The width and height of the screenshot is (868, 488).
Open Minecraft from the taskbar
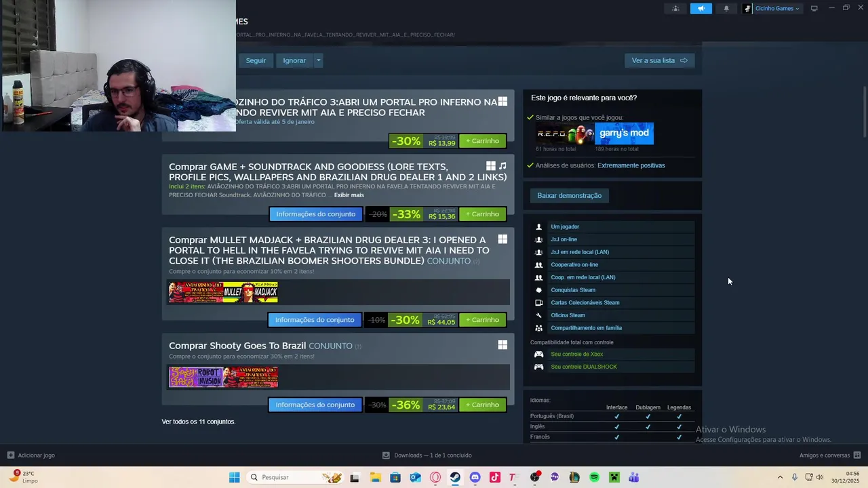click(614, 477)
